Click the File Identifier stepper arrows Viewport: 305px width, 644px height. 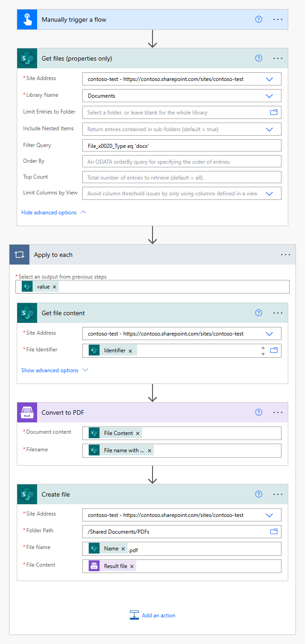(x=263, y=351)
